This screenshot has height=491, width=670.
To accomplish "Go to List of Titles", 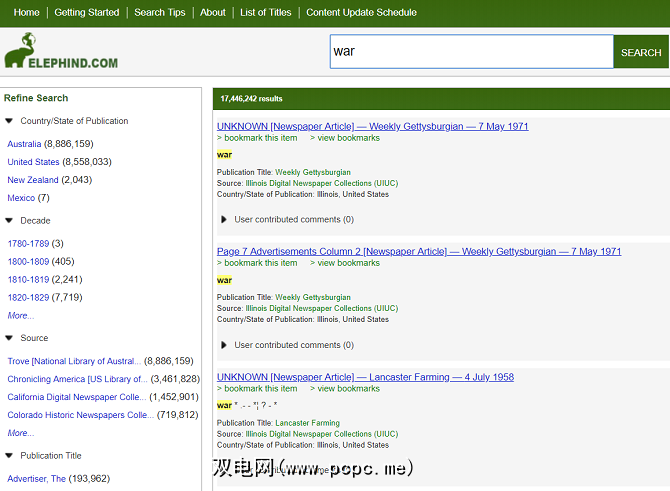I will pos(265,12).
